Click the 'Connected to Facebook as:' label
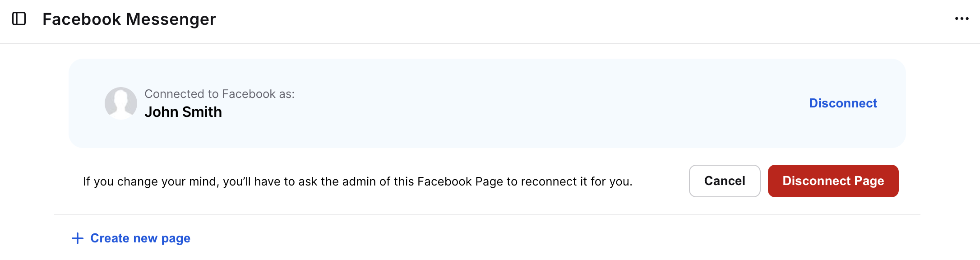The width and height of the screenshot is (980, 260). pyautogui.click(x=219, y=94)
